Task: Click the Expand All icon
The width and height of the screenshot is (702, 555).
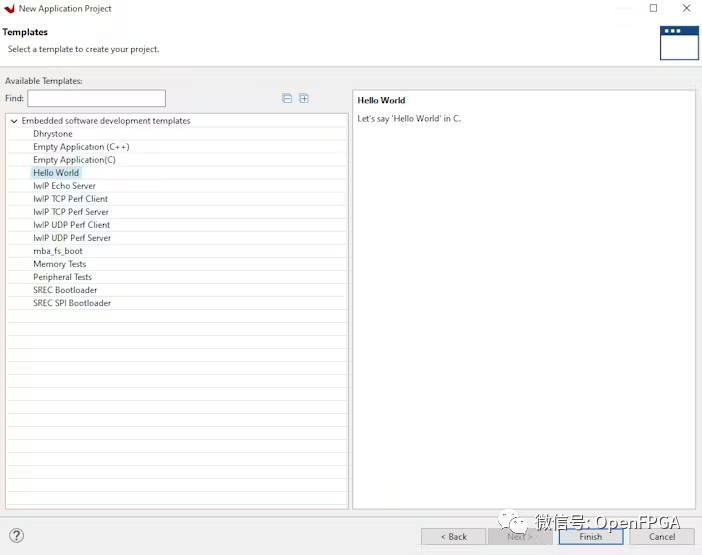Action: [x=304, y=98]
